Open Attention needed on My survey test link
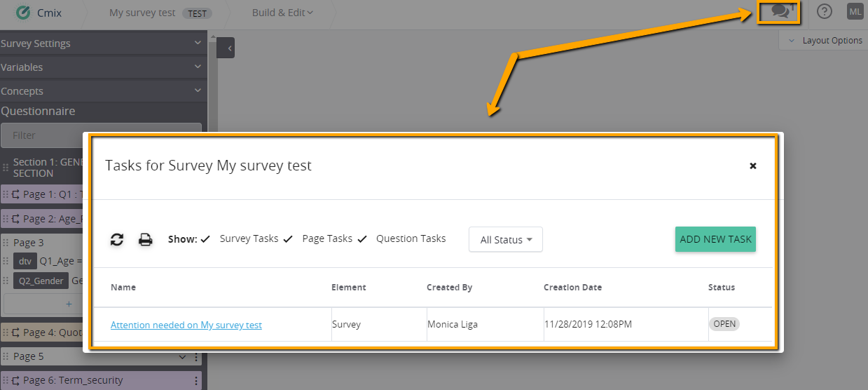868x390 pixels. [186, 325]
